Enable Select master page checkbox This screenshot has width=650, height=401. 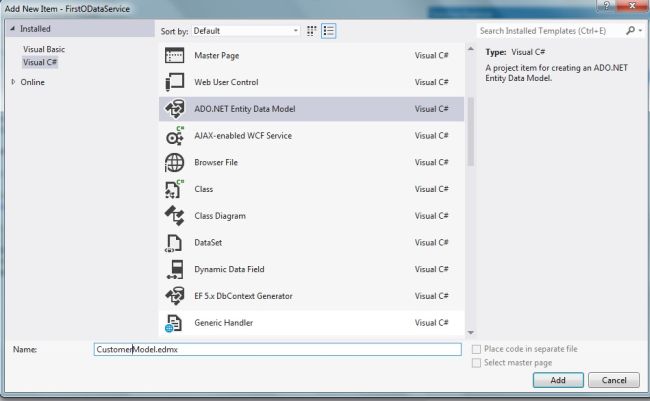[x=476, y=363]
